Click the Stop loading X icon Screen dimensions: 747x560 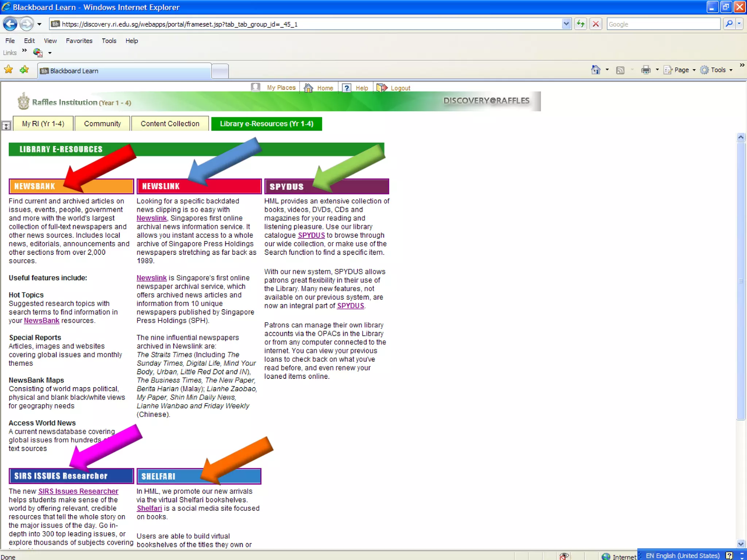coord(596,24)
